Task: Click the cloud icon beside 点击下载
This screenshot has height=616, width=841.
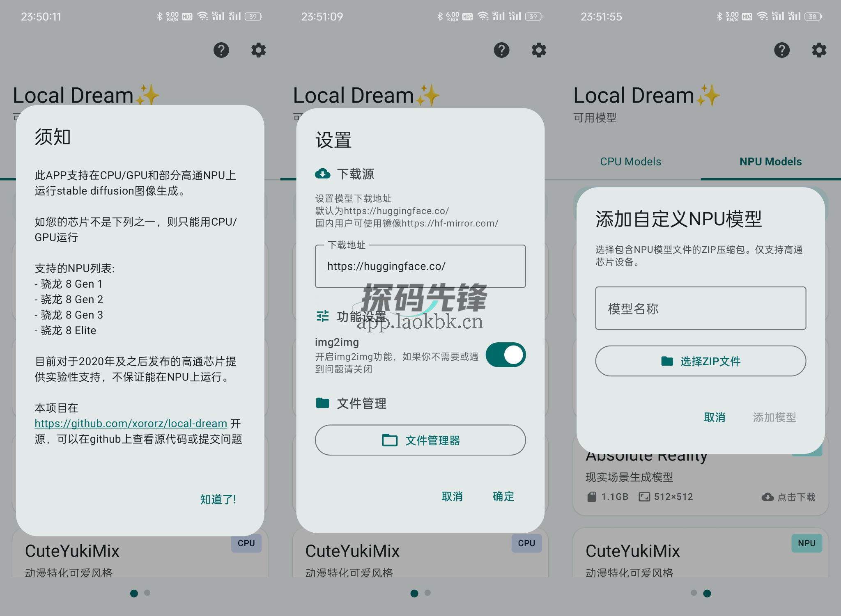Action: (x=767, y=497)
